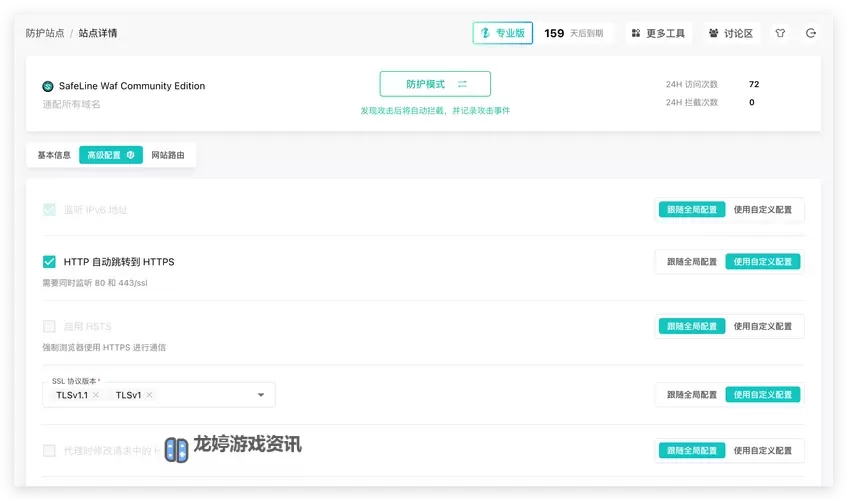Screen dimensions: 847x500
Task: Switch mode with 防护模式 button
Action: click(x=435, y=84)
